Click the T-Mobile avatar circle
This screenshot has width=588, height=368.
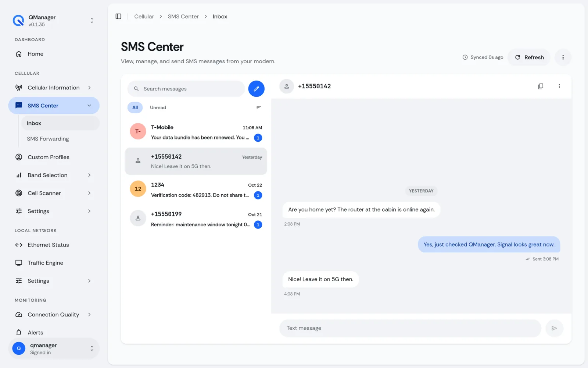[x=138, y=131]
